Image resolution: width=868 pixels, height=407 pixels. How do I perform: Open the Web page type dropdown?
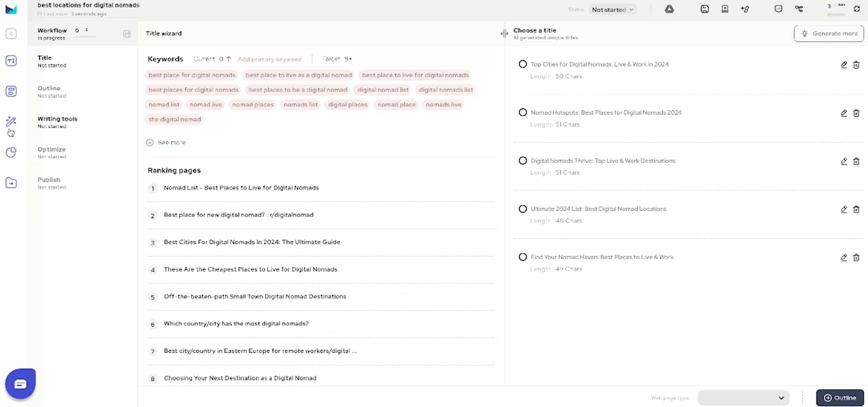(x=743, y=398)
